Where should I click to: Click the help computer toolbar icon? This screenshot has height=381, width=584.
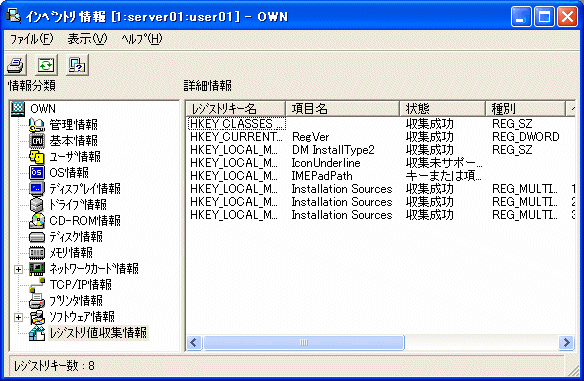tap(77, 65)
